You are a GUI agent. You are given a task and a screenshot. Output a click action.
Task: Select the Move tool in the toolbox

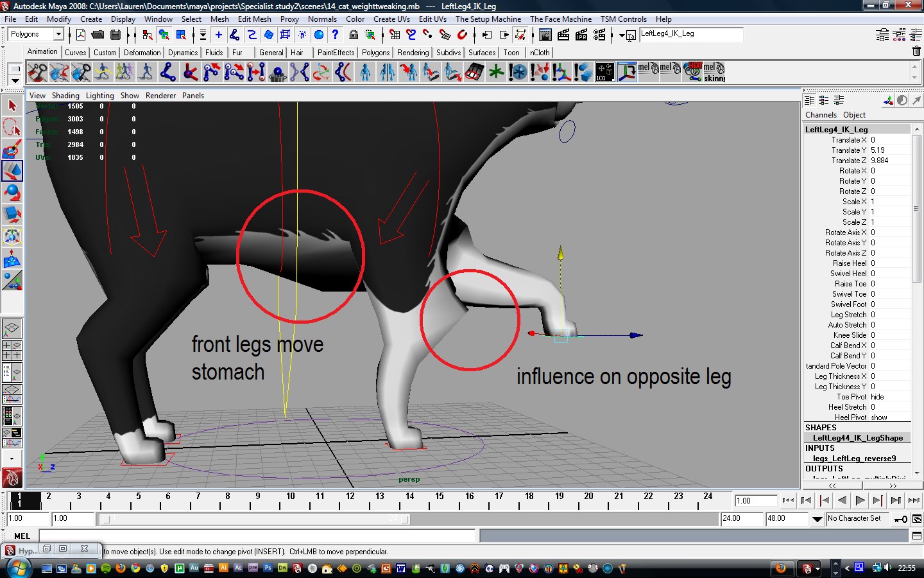point(12,170)
